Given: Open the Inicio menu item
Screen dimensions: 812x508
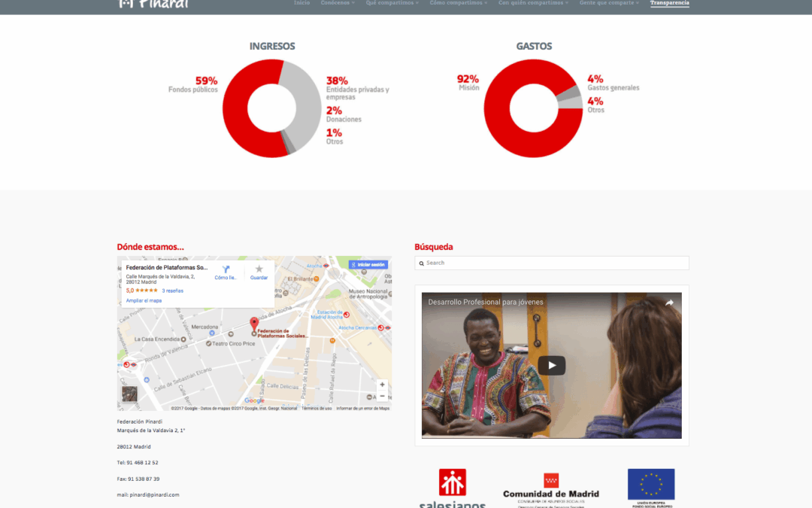Looking at the screenshot, I should coord(301,3).
